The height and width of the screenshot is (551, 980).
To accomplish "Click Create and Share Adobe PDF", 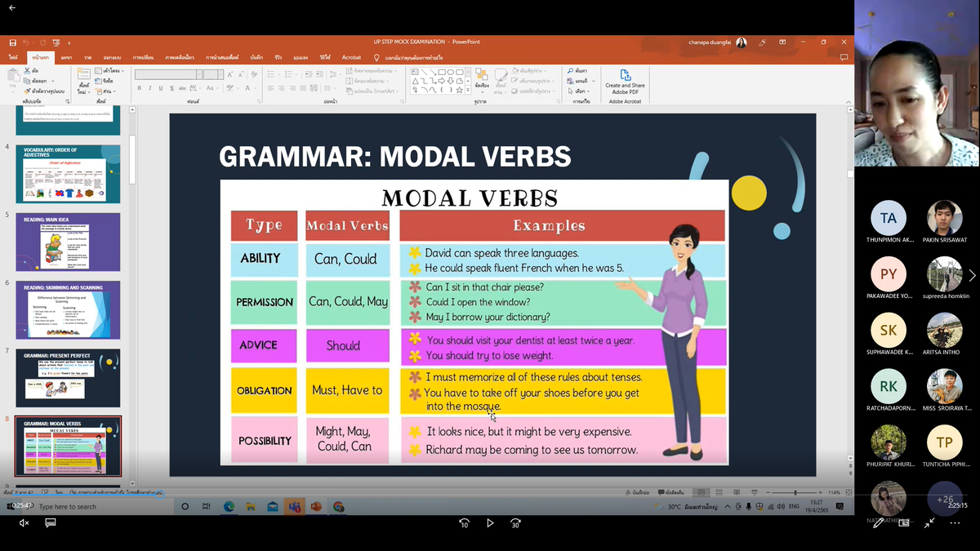I will [625, 82].
